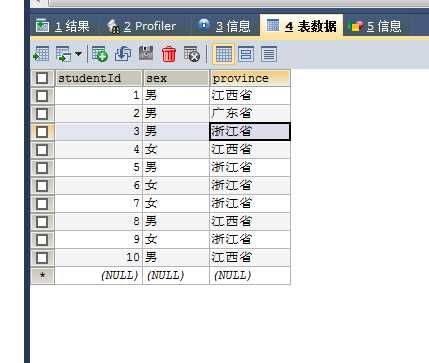Click the asterisk new-row marker
This screenshot has height=363, width=429.
pos(42,276)
